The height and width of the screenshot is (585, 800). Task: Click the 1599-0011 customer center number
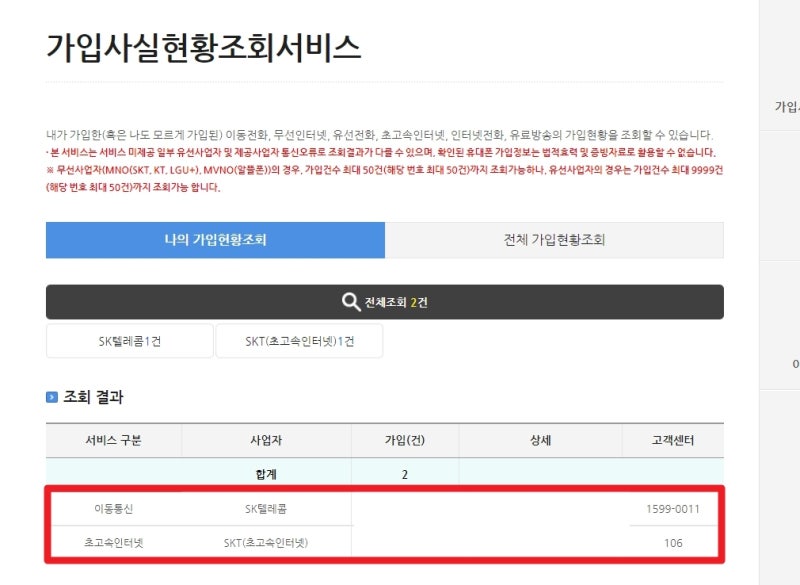pos(673,508)
